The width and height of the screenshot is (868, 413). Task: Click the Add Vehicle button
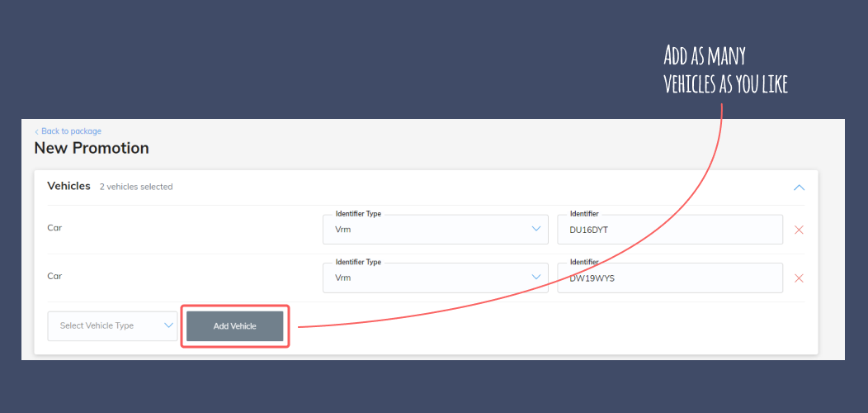click(234, 326)
